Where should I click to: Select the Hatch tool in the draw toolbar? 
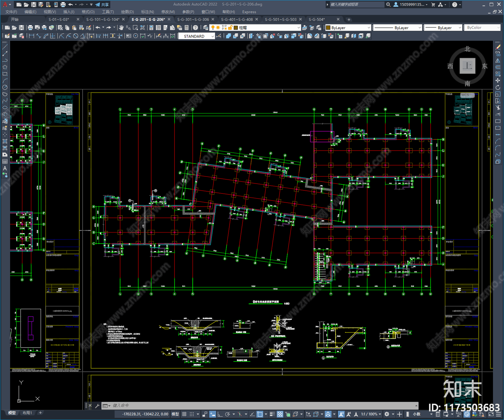pyautogui.click(x=5, y=141)
